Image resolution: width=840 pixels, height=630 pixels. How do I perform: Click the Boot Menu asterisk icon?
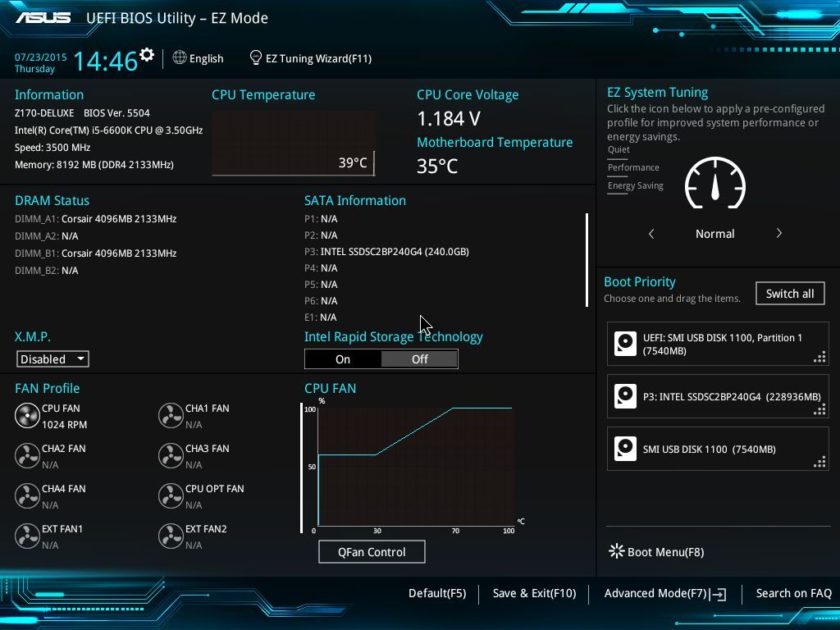tap(616, 550)
